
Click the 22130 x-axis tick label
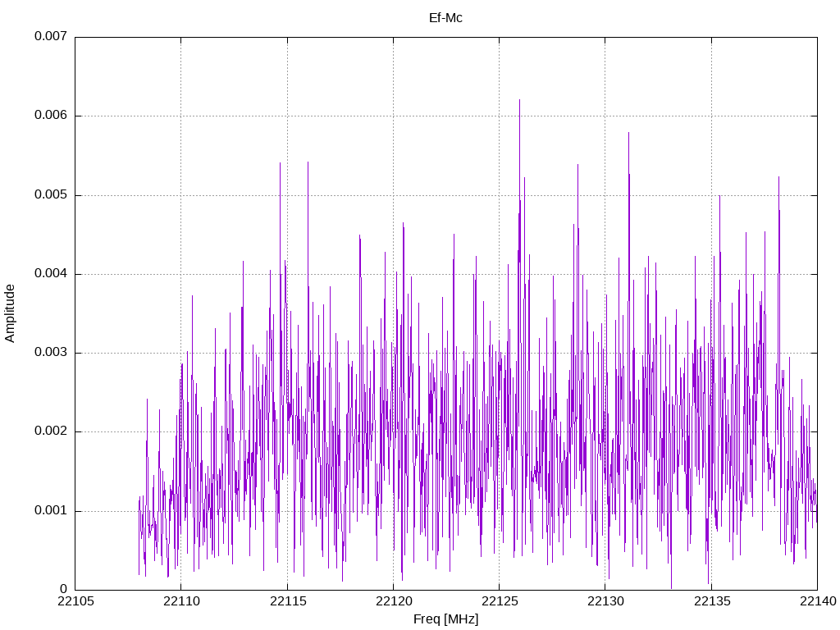606,601
